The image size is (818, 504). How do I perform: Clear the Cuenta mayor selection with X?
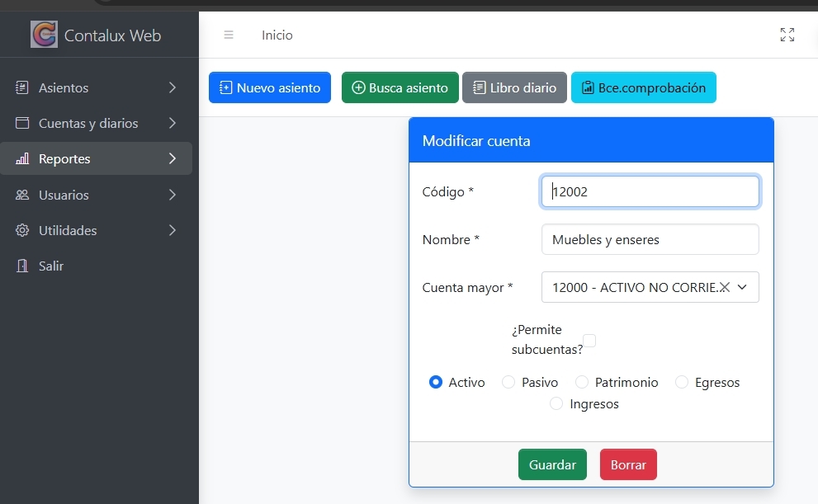724,287
